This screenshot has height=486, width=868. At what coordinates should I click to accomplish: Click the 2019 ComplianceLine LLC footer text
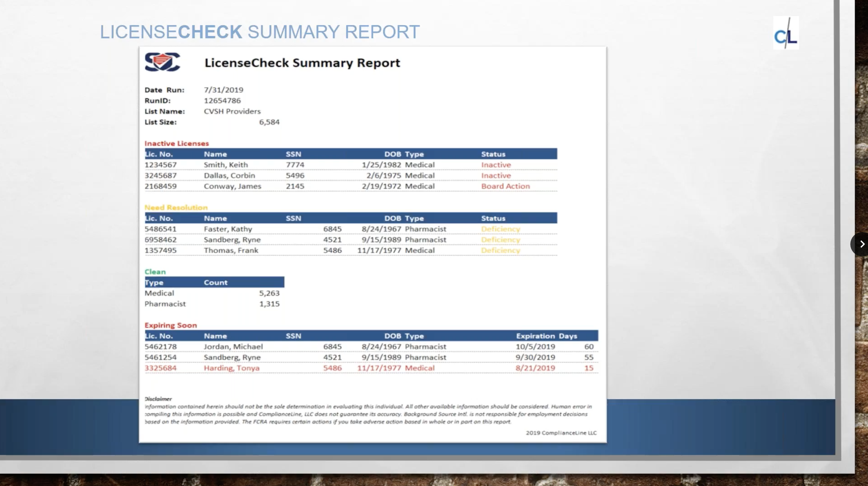(561, 433)
